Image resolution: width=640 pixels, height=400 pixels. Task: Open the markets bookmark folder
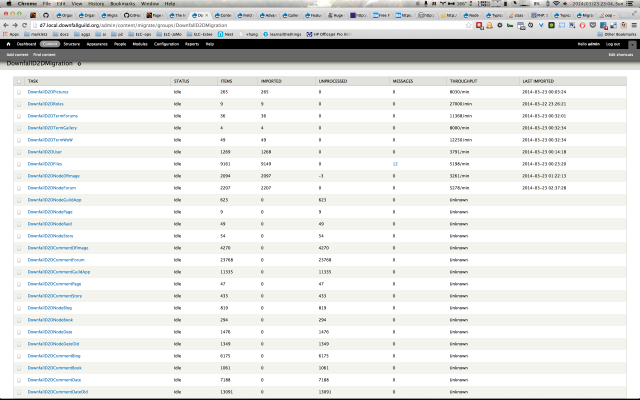(35, 34)
